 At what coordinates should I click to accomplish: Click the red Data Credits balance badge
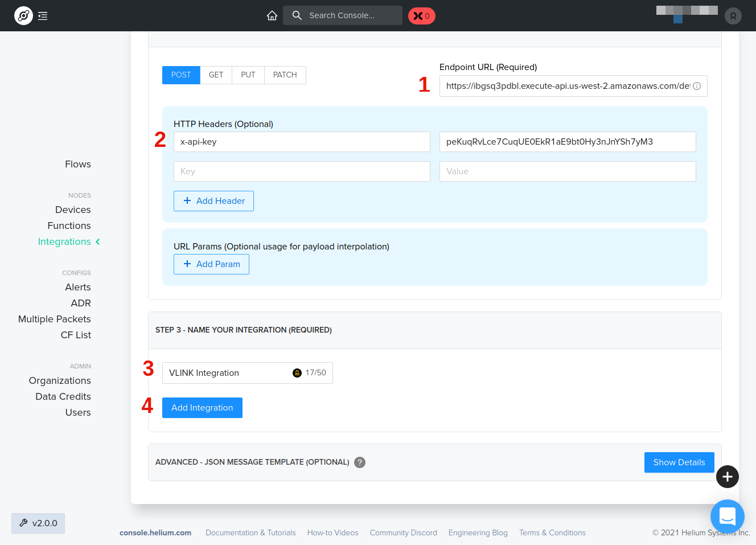click(421, 16)
